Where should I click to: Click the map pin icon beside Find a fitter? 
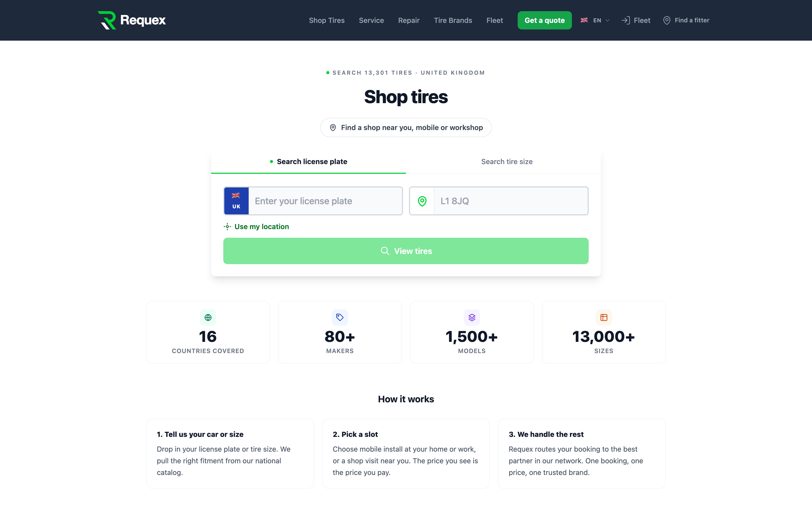pos(667,20)
